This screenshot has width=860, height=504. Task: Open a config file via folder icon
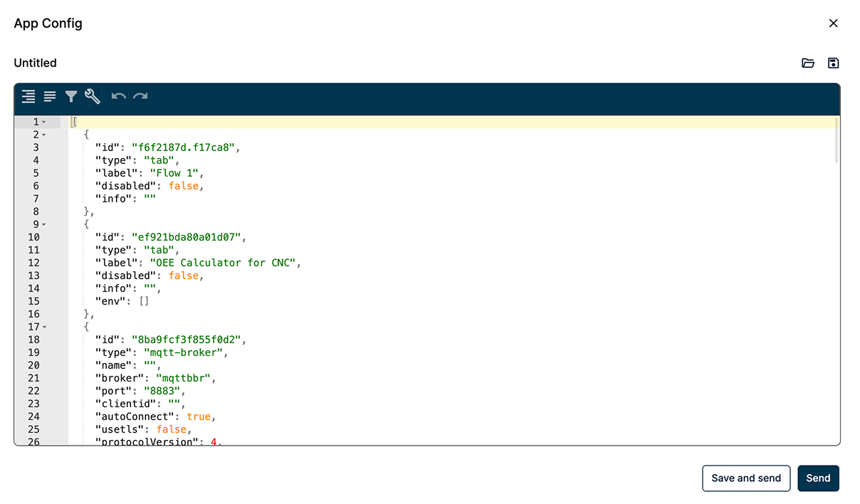coord(808,63)
